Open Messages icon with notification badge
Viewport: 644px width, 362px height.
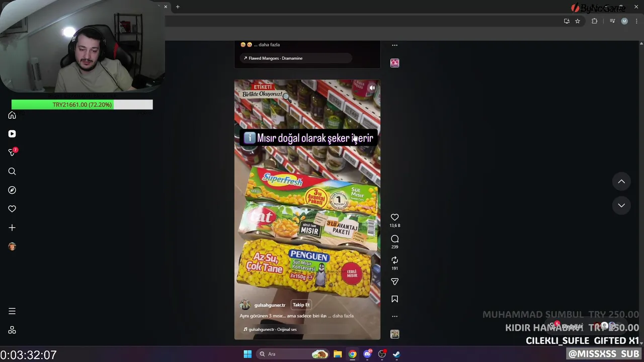click(12, 152)
